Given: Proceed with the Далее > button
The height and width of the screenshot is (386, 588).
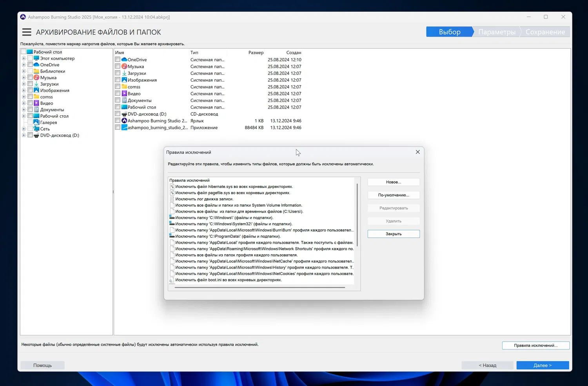Looking at the screenshot, I should point(543,365).
